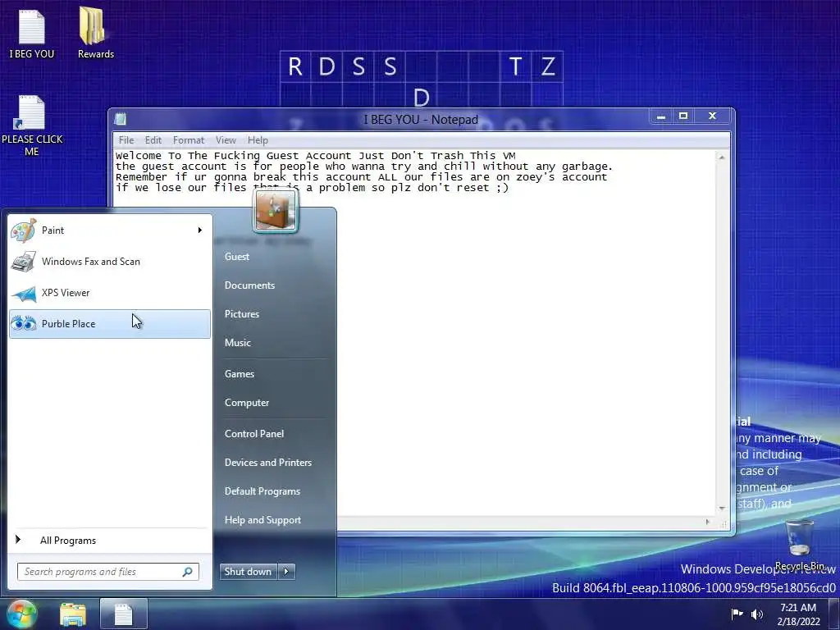Open the volume speaker tray icon
Screen dimensions: 840x630
coord(757,614)
